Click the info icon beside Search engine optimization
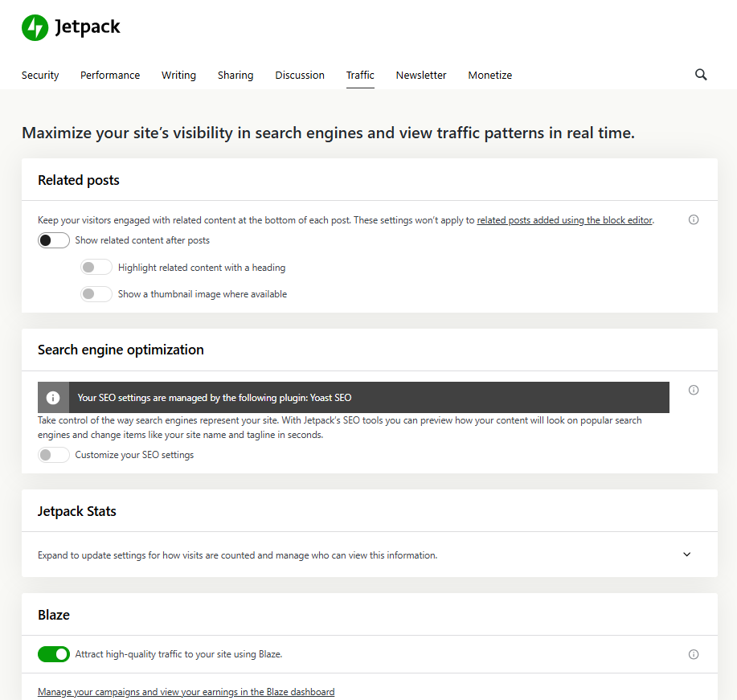737x700 pixels. click(693, 390)
